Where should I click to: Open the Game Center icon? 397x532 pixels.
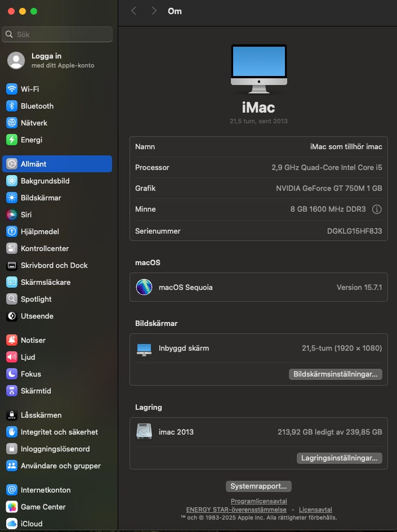pos(12,507)
